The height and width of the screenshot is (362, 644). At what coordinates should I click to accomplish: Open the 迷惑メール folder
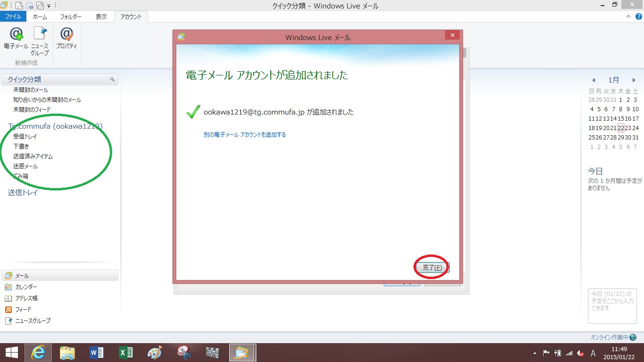25,166
